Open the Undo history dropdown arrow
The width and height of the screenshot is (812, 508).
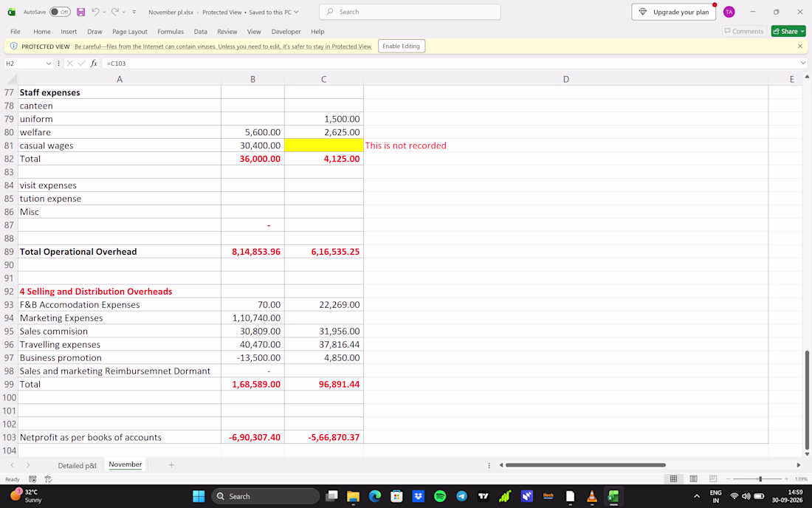click(104, 12)
